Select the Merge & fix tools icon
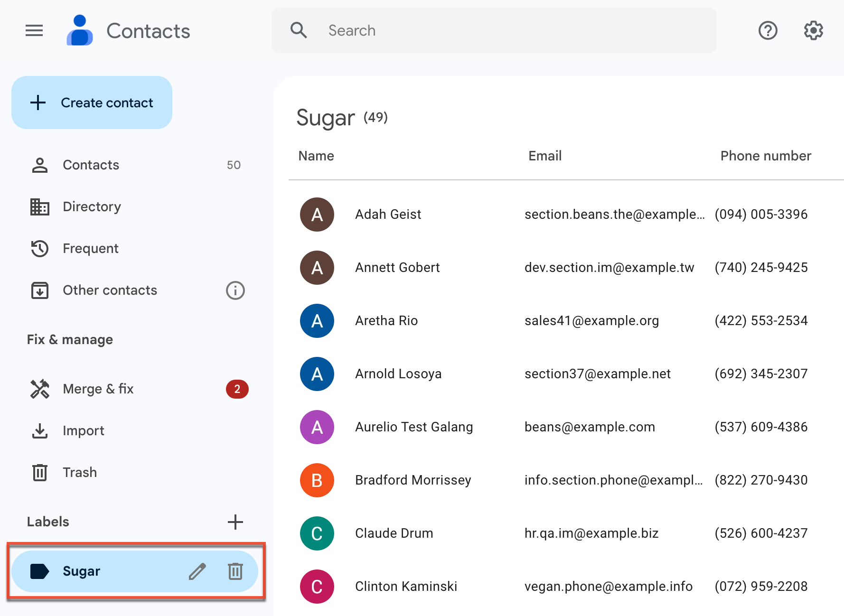The width and height of the screenshot is (844, 616). tap(40, 389)
